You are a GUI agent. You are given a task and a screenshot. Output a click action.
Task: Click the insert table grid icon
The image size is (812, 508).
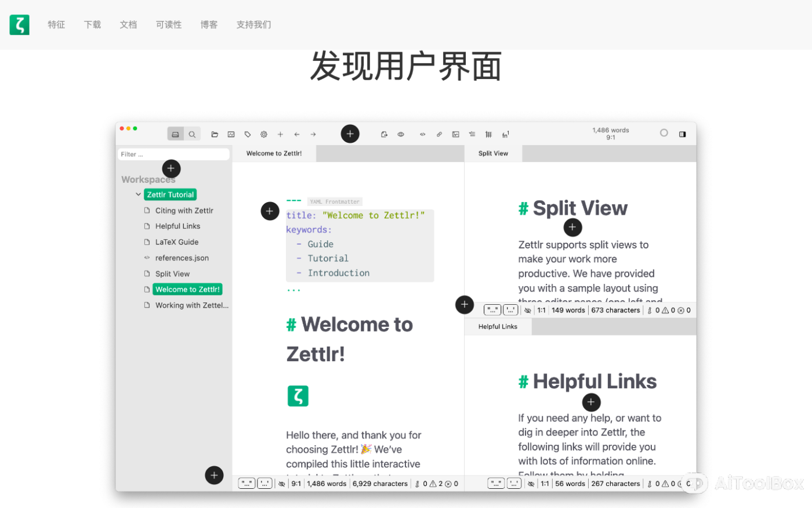(488, 134)
